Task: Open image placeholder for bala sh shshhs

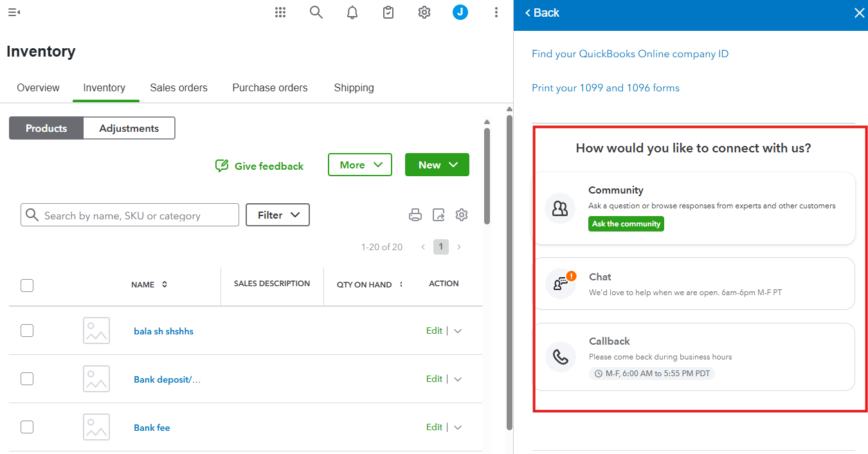Action: (96, 331)
